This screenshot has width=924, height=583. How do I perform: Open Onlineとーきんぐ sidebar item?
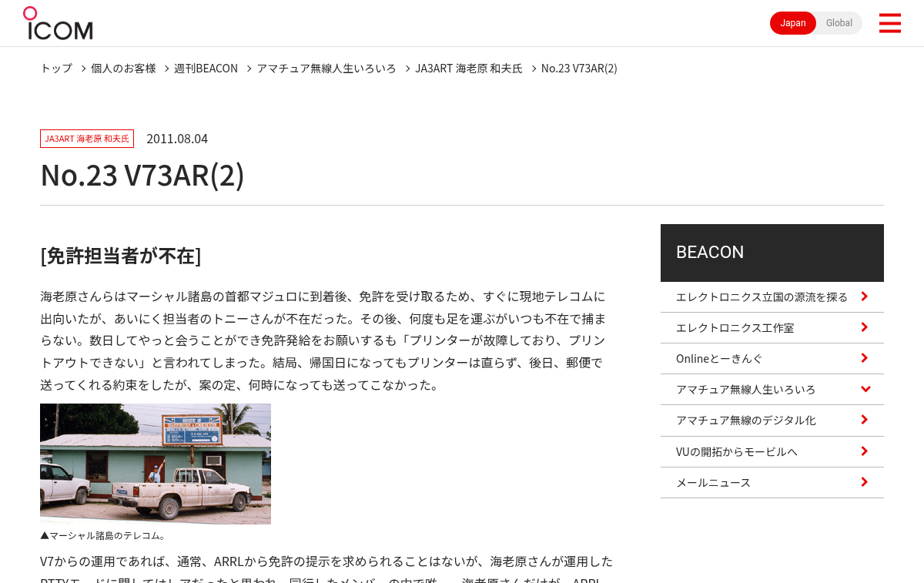tap(772, 358)
